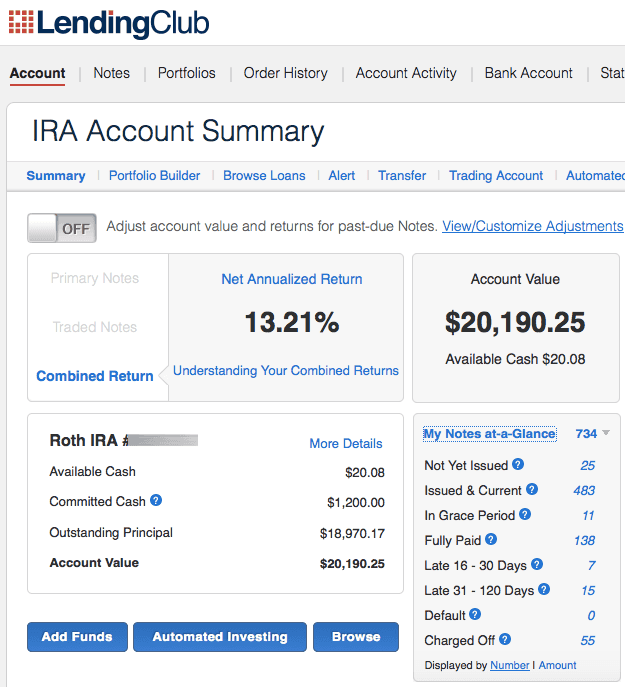Click the IRA Account Summary heading
625x687 pixels.
coord(178,131)
